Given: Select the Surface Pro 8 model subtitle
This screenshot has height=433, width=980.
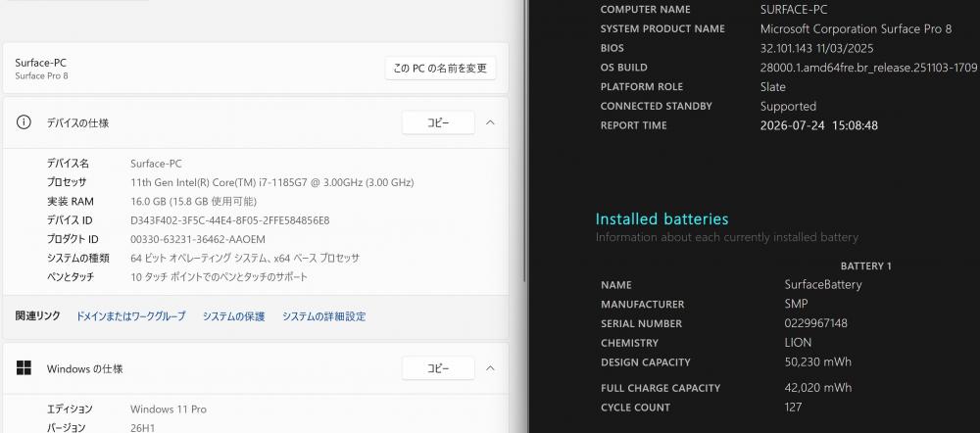Looking at the screenshot, I should click(41, 75).
